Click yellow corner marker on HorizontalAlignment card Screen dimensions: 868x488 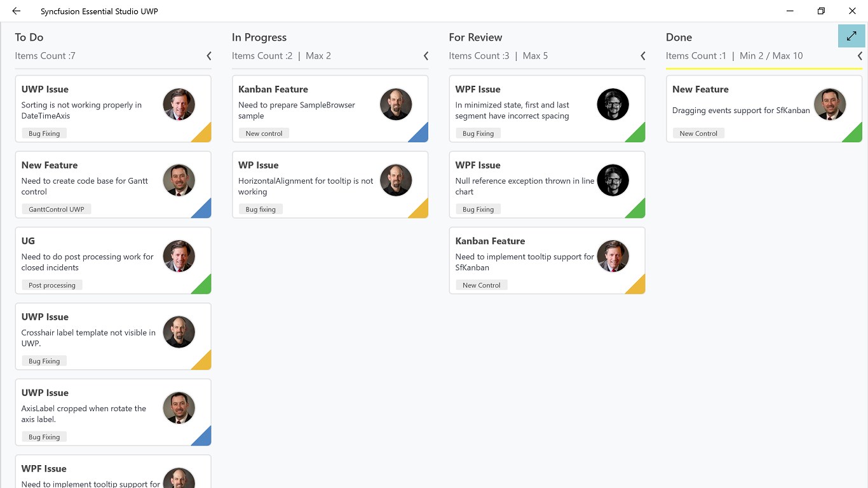click(x=421, y=211)
